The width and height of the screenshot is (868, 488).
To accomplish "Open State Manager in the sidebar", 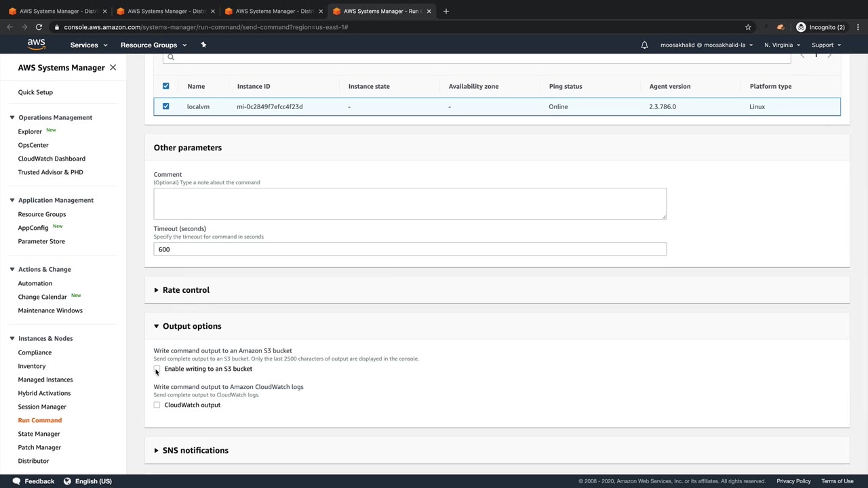I will [x=39, y=434].
